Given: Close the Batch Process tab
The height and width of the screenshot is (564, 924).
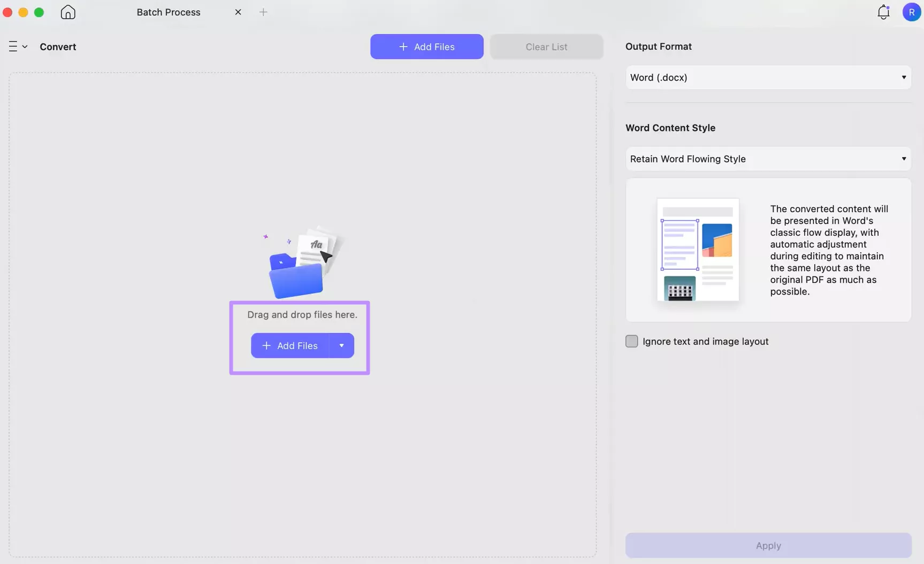Looking at the screenshot, I should [238, 12].
